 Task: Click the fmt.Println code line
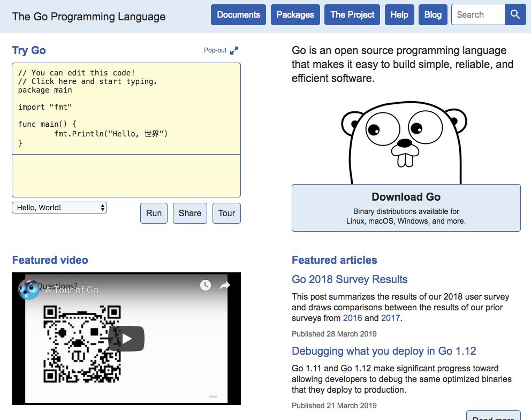(111, 134)
